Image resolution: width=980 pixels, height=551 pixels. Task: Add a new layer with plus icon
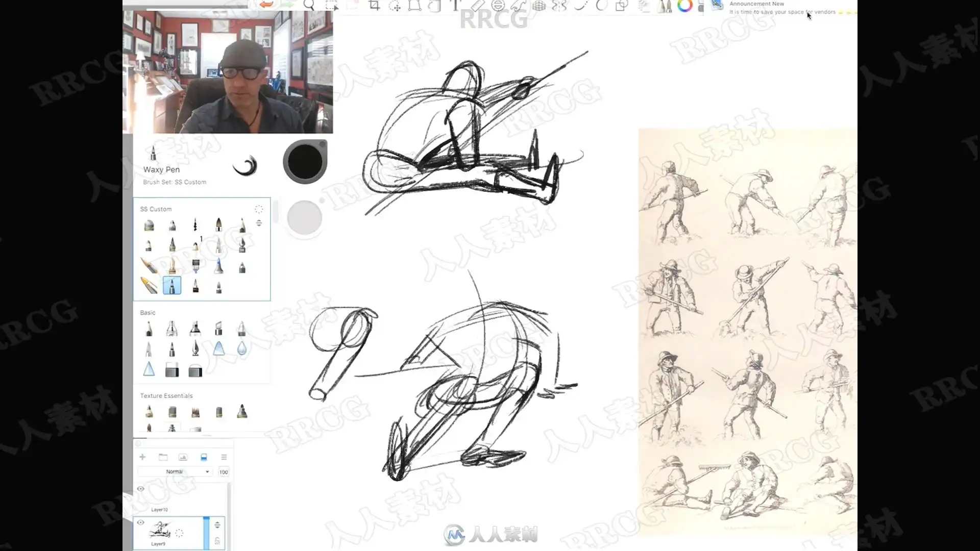coord(142,457)
